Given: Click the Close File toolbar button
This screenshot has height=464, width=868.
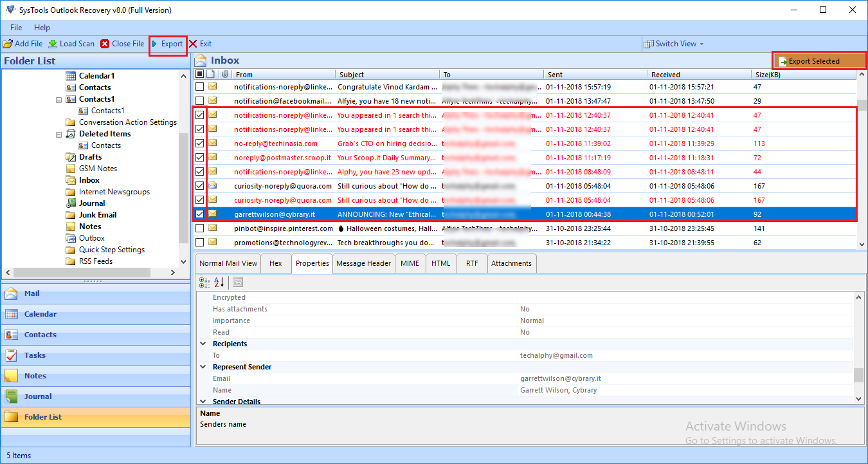Looking at the screenshot, I should coord(122,44).
